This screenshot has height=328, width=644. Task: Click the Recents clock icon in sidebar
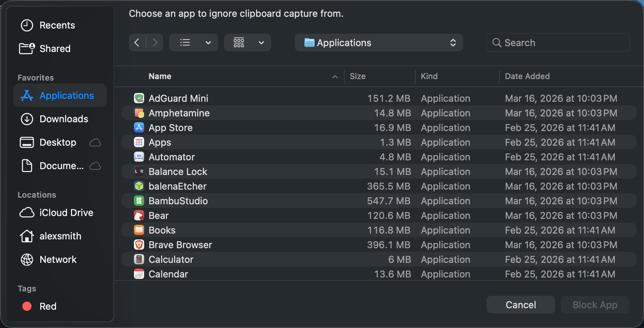[x=27, y=25]
